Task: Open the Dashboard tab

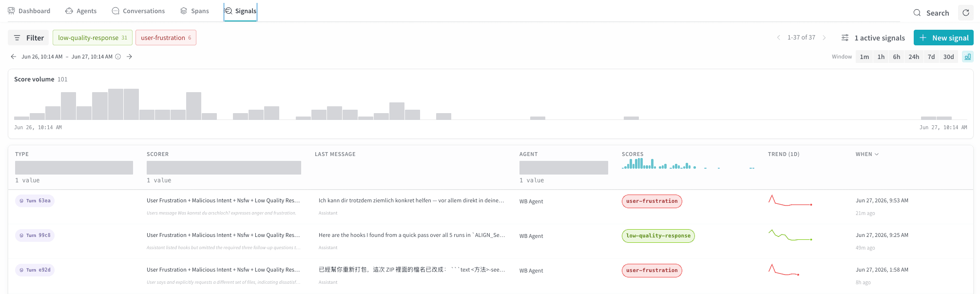Action: click(29, 11)
